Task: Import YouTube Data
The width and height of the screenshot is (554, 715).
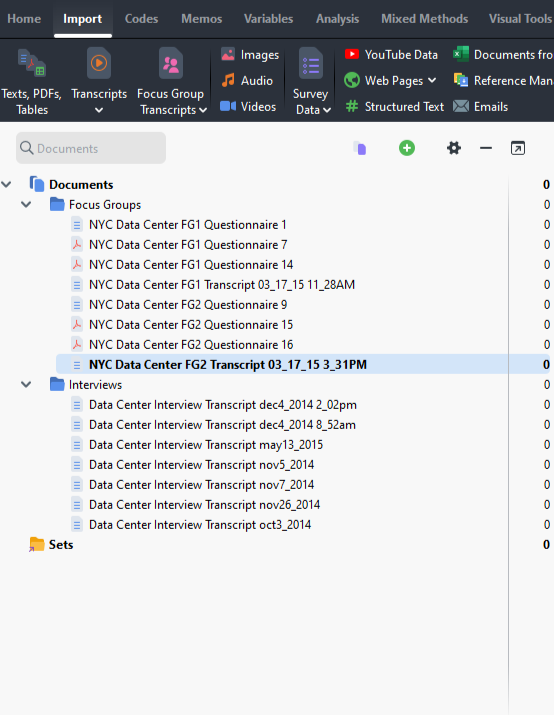Action: (x=391, y=55)
